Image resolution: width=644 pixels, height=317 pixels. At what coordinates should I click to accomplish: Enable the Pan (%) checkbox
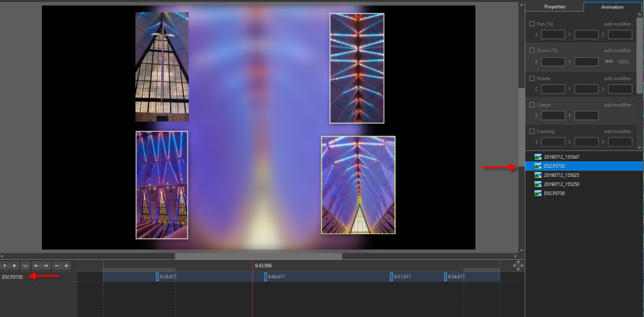(532, 24)
